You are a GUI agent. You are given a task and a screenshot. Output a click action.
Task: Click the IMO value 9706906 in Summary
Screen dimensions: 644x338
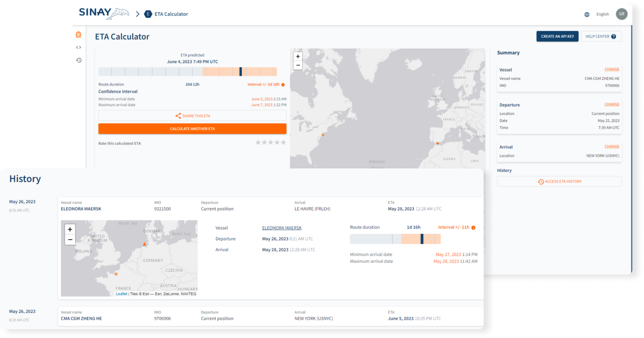(612, 86)
